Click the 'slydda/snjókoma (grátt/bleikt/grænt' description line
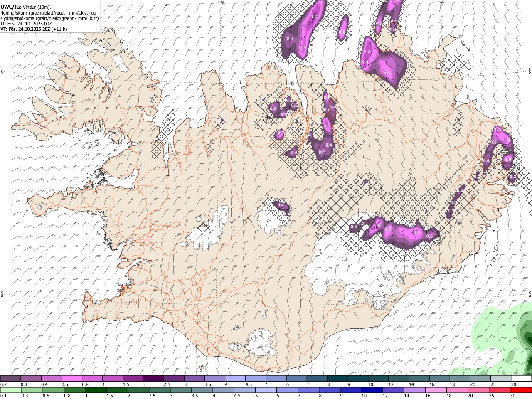The height and width of the screenshot is (399, 532). (x=49, y=18)
